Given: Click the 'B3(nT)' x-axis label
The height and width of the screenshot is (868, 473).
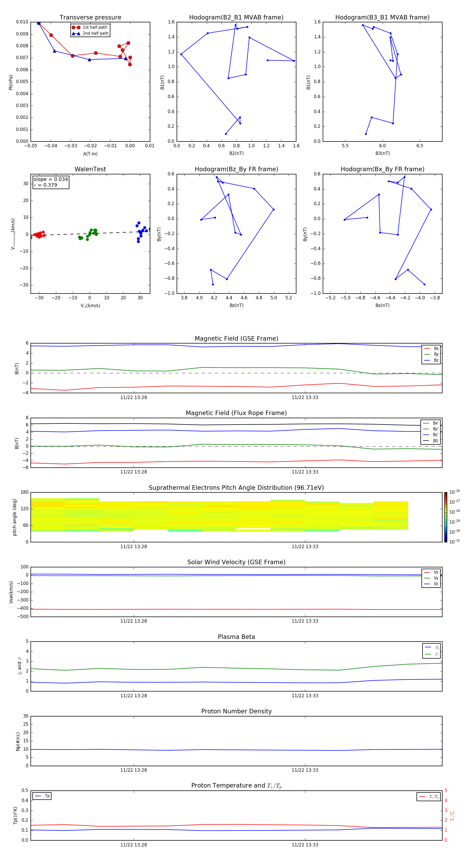Looking at the screenshot, I should pos(382,153).
